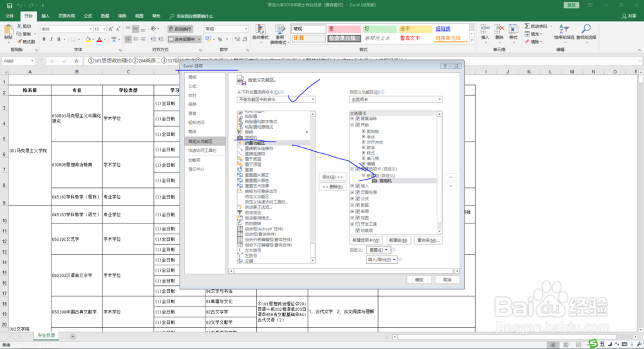Open the 文件 (File) menu tab

click(10, 16)
